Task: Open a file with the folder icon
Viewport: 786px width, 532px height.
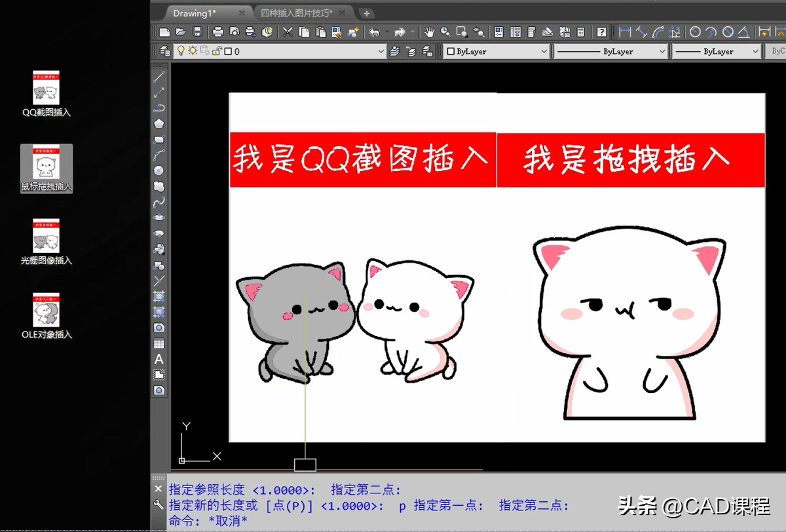Action: pos(180,31)
